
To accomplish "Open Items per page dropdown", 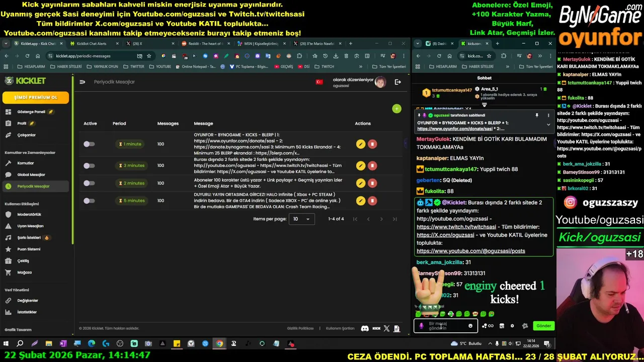I will (x=301, y=219).
